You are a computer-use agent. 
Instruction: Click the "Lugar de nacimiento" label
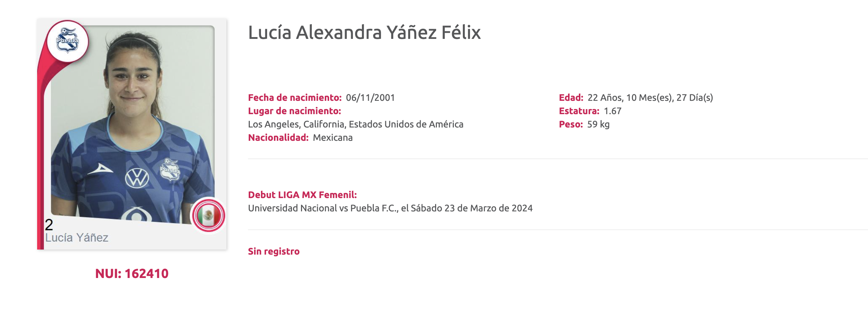[294, 111]
